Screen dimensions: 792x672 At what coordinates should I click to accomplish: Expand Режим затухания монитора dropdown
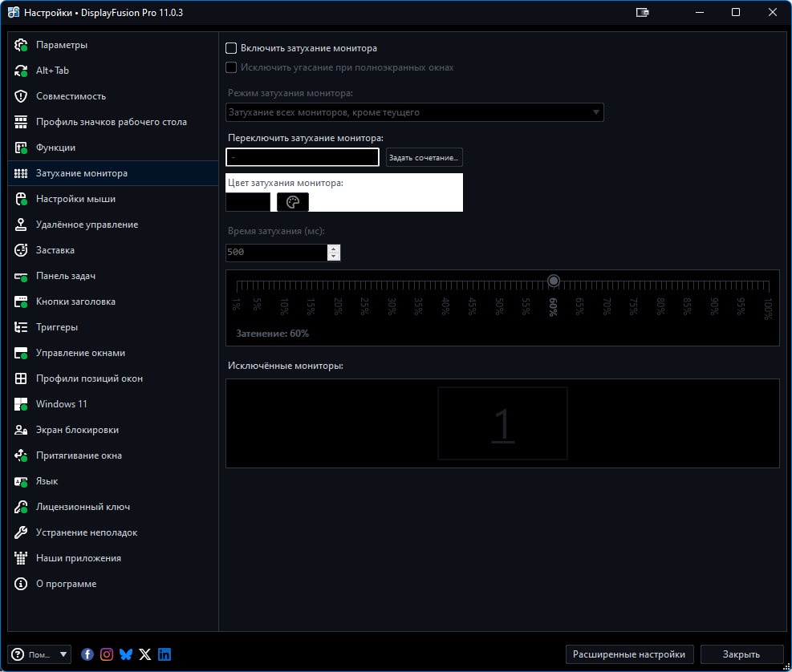click(x=414, y=112)
